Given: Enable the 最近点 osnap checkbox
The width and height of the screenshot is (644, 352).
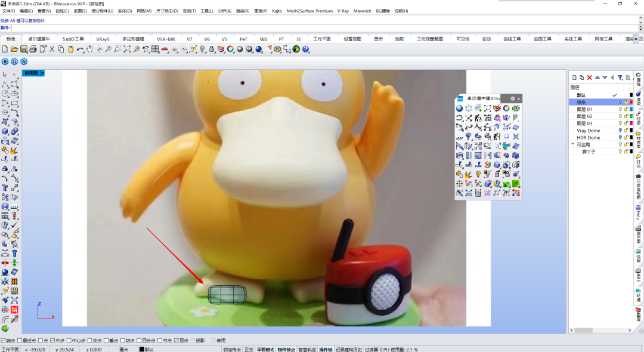Looking at the screenshot, I should point(20,341).
